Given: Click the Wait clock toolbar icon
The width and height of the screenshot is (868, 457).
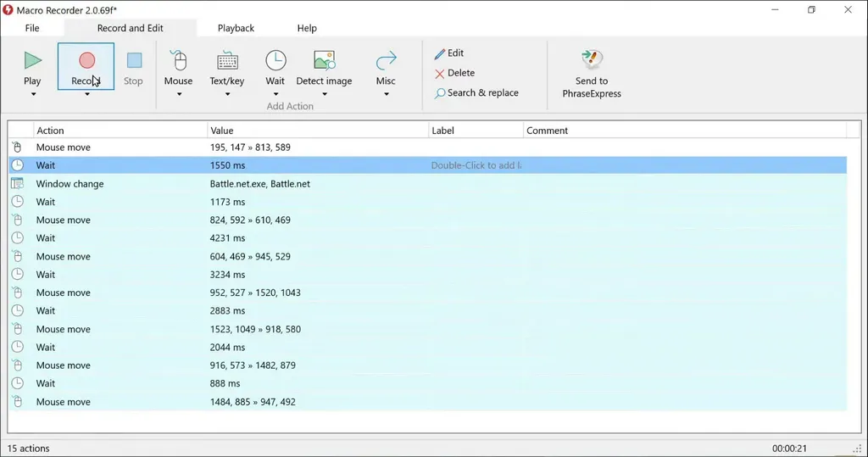Looking at the screenshot, I should (x=275, y=60).
